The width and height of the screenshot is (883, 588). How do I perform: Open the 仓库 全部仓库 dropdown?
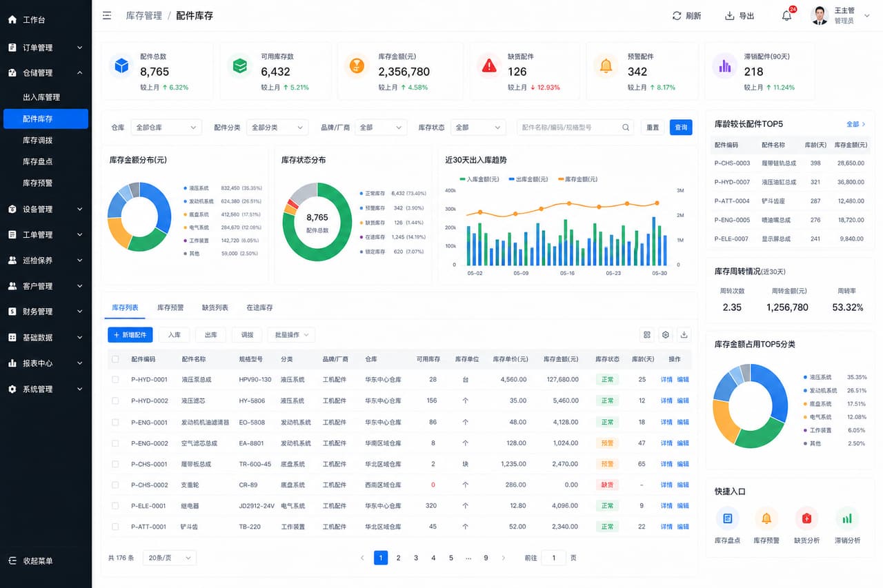click(166, 128)
